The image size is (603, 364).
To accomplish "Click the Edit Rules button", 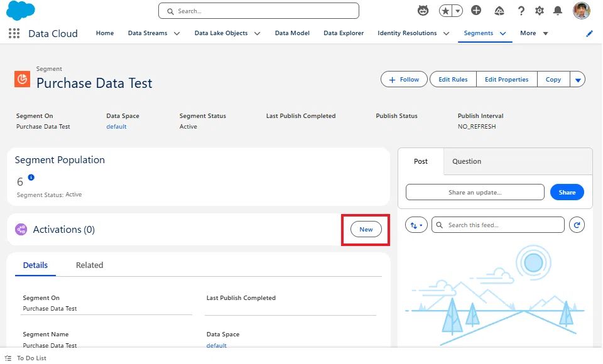I will 453,79.
